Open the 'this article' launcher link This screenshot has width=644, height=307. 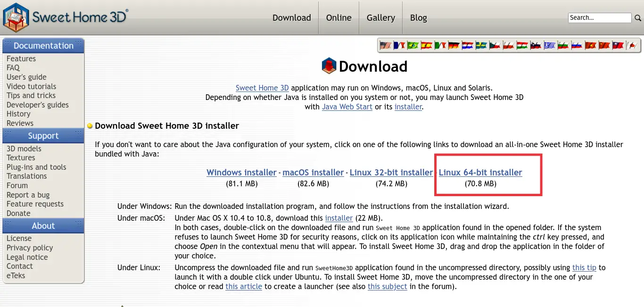coord(244,286)
